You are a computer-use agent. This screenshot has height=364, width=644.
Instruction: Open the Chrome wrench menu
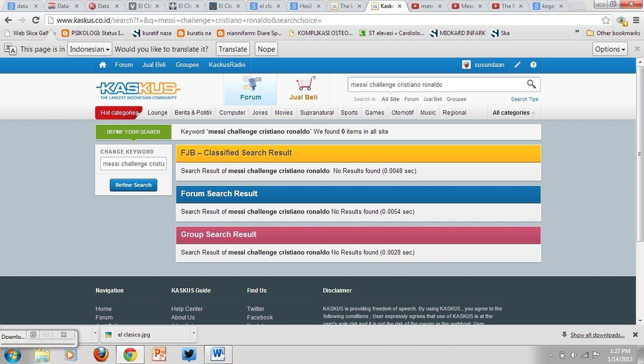coord(636,21)
